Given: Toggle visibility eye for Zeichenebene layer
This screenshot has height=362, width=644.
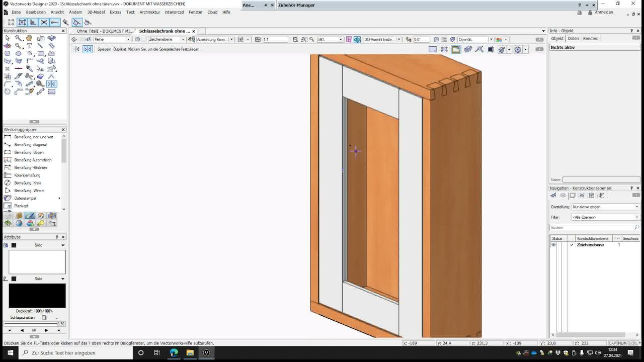Looking at the screenshot, I should pos(553,245).
